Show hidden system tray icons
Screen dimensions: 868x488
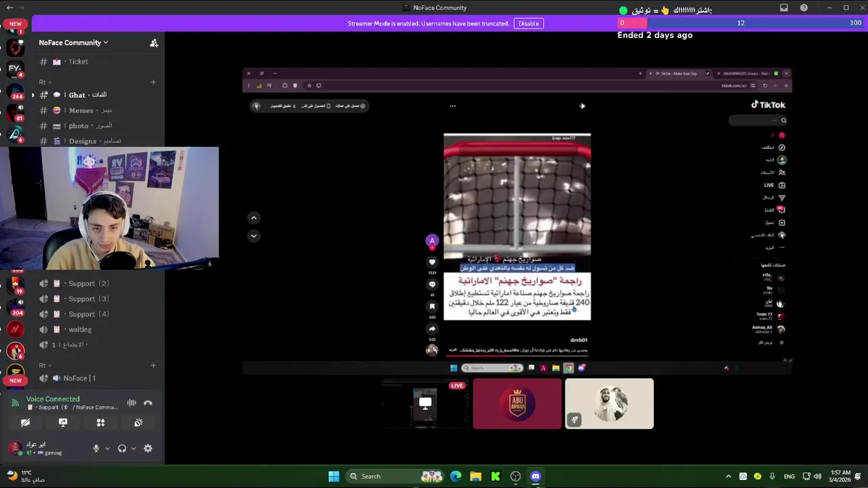[728, 476]
